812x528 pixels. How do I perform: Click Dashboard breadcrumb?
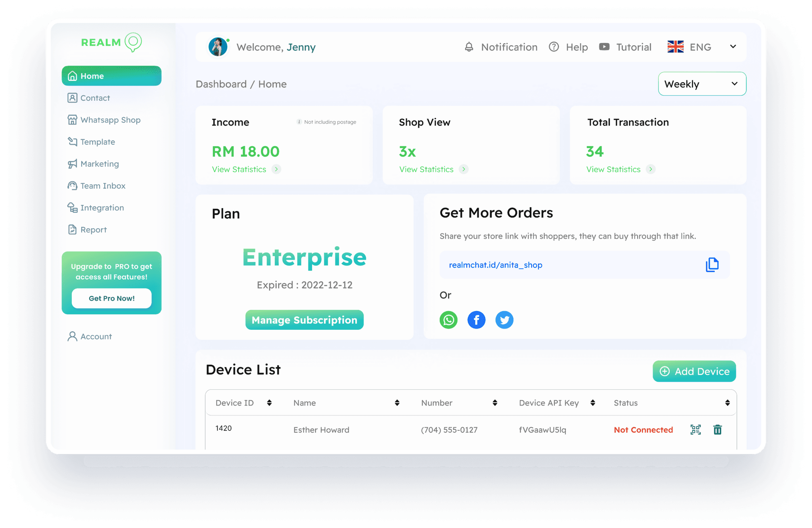[x=221, y=84]
